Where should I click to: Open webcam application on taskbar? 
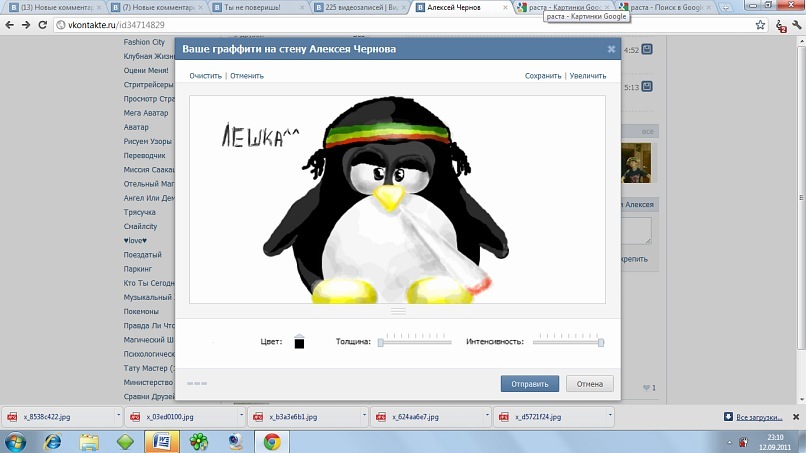(x=235, y=442)
